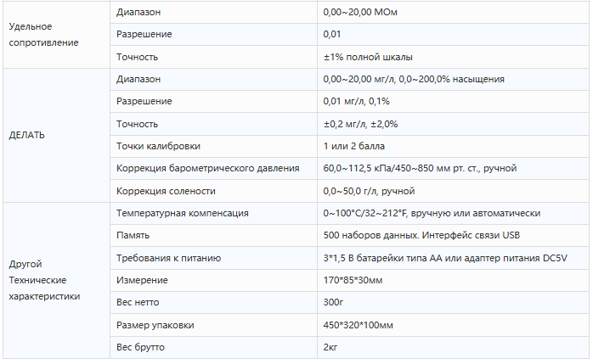The image size is (593, 364).
Task: Click the "Другой Технические характеристики" group cell
Action: [44, 280]
